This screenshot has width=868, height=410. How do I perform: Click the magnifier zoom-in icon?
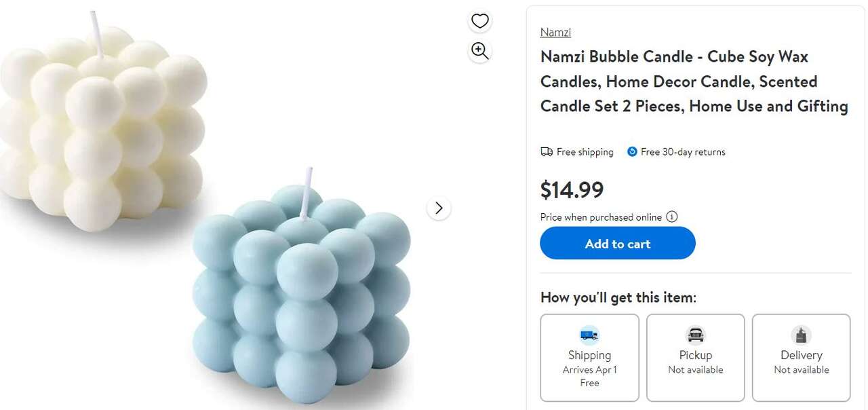click(x=480, y=51)
